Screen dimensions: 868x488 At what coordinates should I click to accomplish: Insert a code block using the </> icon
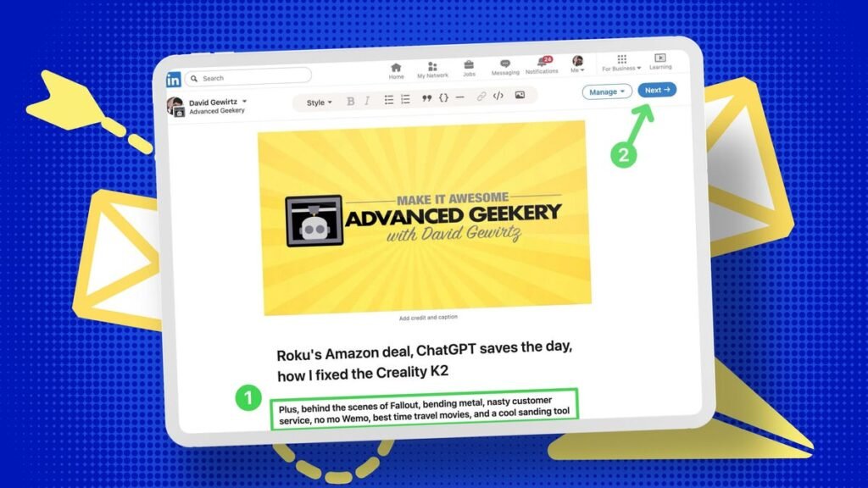coord(497,96)
